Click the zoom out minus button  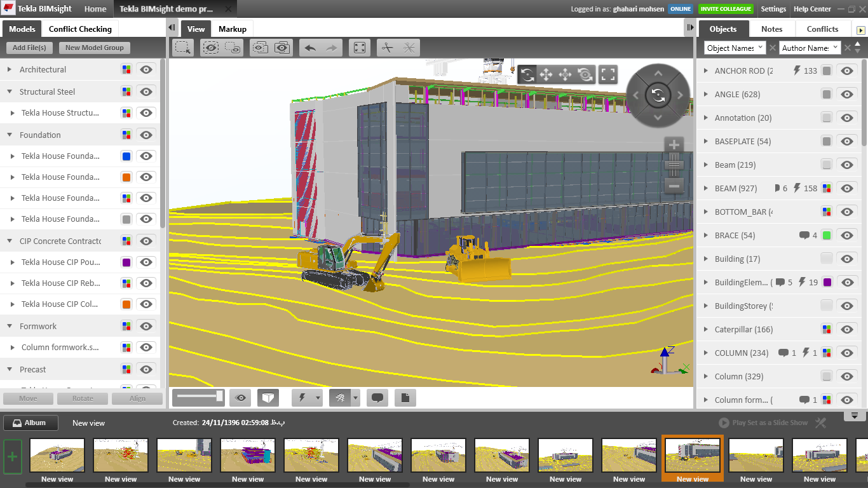675,186
